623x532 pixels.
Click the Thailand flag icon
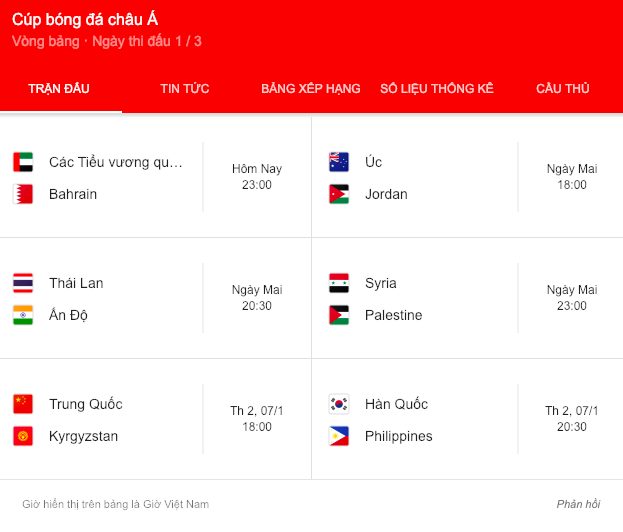point(23,283)
